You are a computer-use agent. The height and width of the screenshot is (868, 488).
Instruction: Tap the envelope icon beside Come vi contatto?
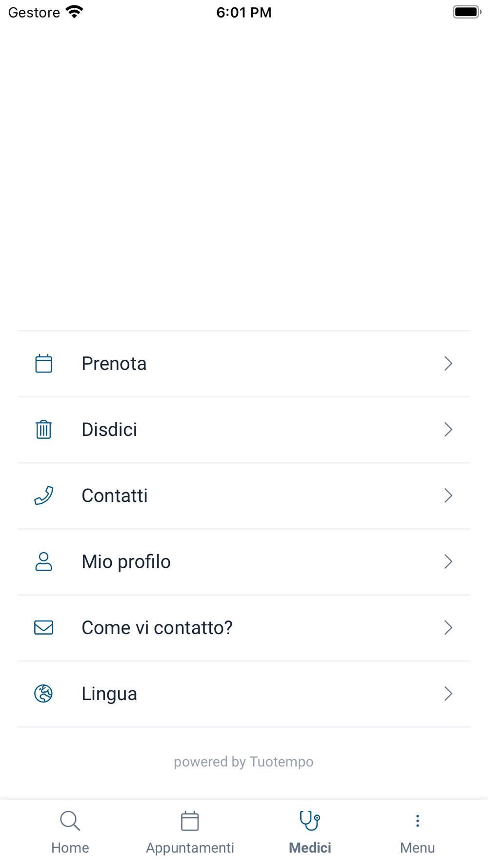pyautogui.click(x=43, y=627)
